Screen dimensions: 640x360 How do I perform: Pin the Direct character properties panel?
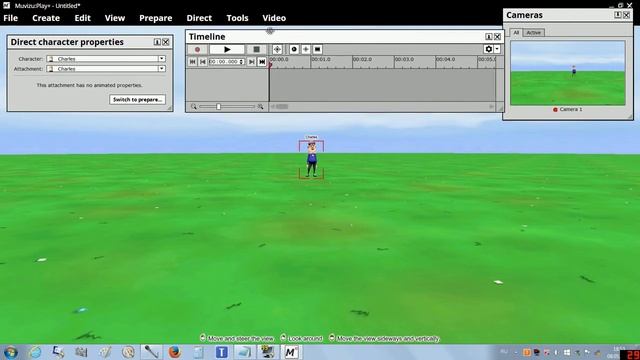[x=157, y=42]
